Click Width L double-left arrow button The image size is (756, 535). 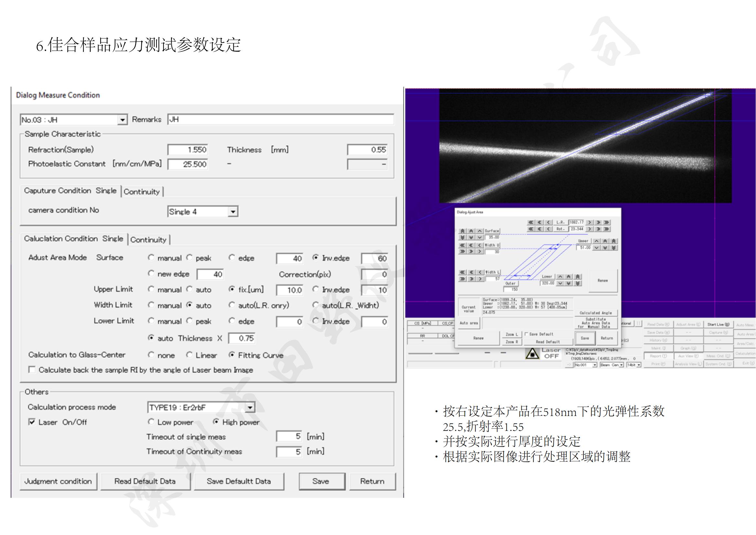pyautogui.click(x=472, y=272)
